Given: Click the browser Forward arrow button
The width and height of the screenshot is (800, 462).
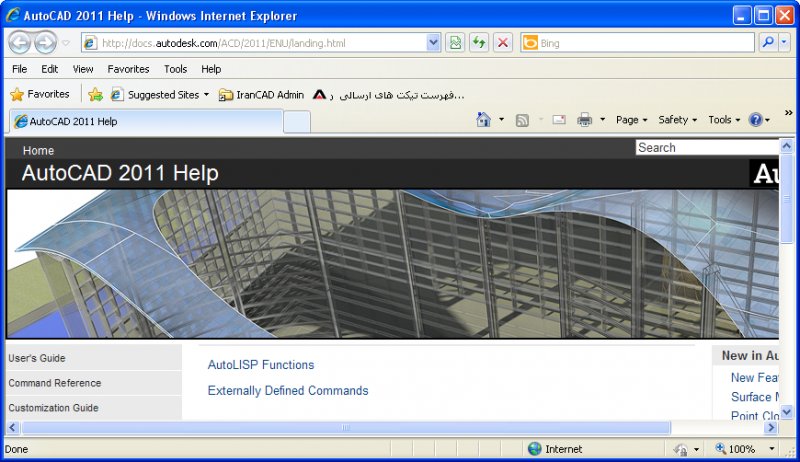Looking at the screenshot, I should click(45, 43).
